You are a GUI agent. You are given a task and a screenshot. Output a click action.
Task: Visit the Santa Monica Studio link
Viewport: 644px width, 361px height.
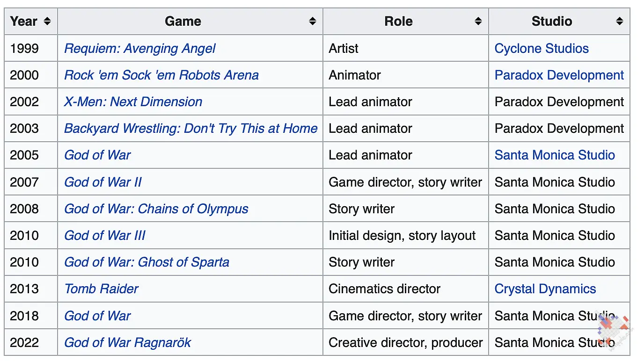click(555, 155)
